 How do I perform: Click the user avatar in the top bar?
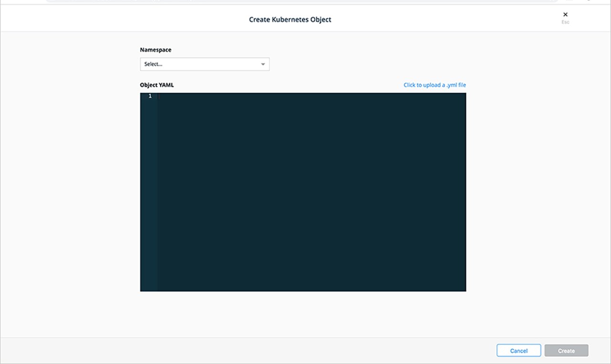tap(589, 2)
